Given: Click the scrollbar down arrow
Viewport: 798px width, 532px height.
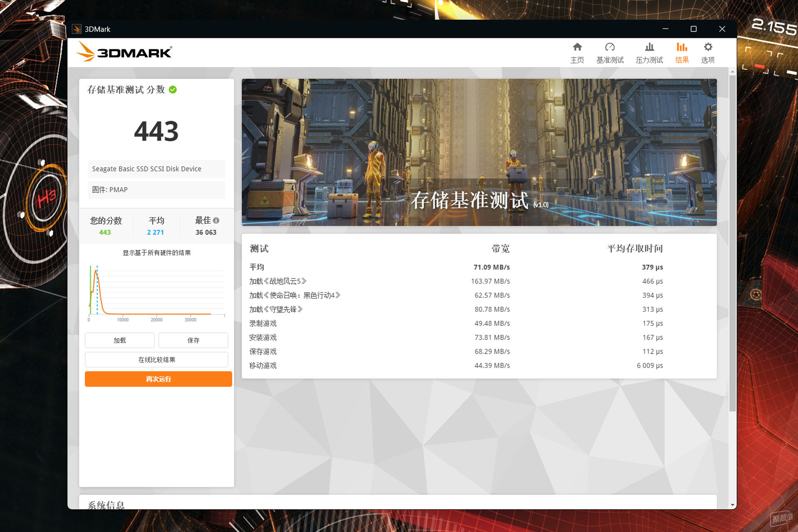Looking at the screenshot, I should 732,505.
